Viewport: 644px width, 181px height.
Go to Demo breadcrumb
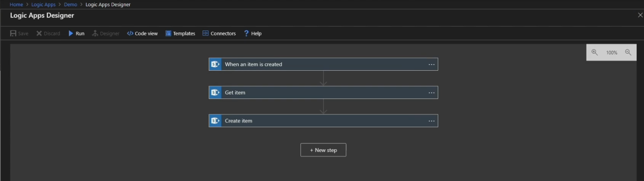click(70, 4)
